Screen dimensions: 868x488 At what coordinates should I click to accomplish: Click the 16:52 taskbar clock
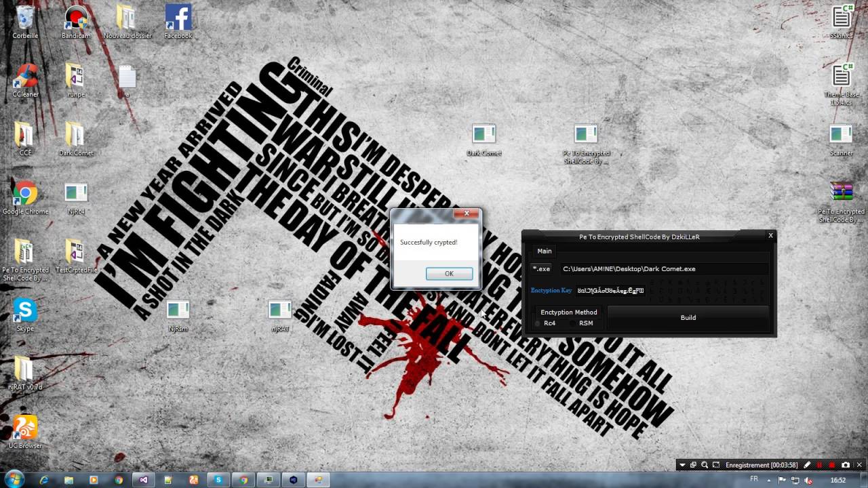point(839,480)
